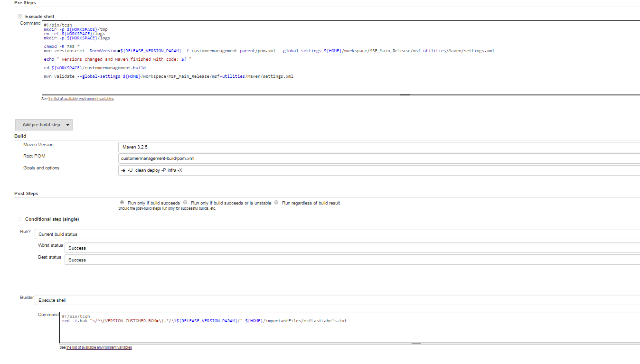
Task: Open the environment variables link under the Builder command
Action: 99,347
